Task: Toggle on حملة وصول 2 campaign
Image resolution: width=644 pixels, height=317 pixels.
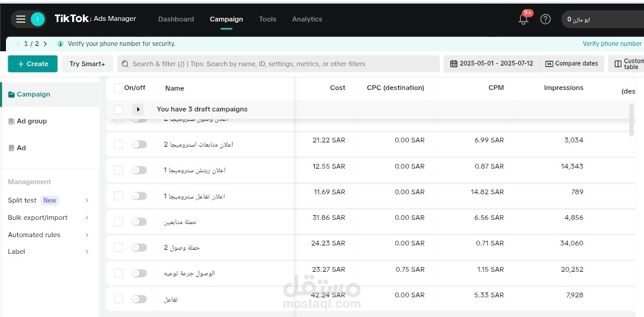Action: (x=139, y=248)
